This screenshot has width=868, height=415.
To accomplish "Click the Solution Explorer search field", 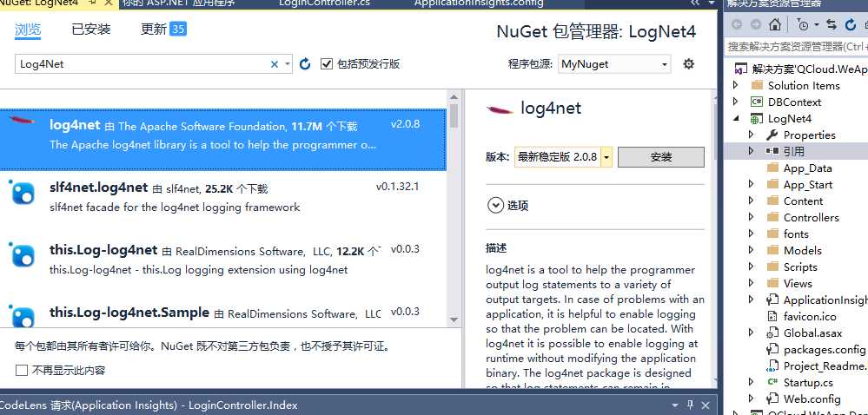I will click(796, 47).
